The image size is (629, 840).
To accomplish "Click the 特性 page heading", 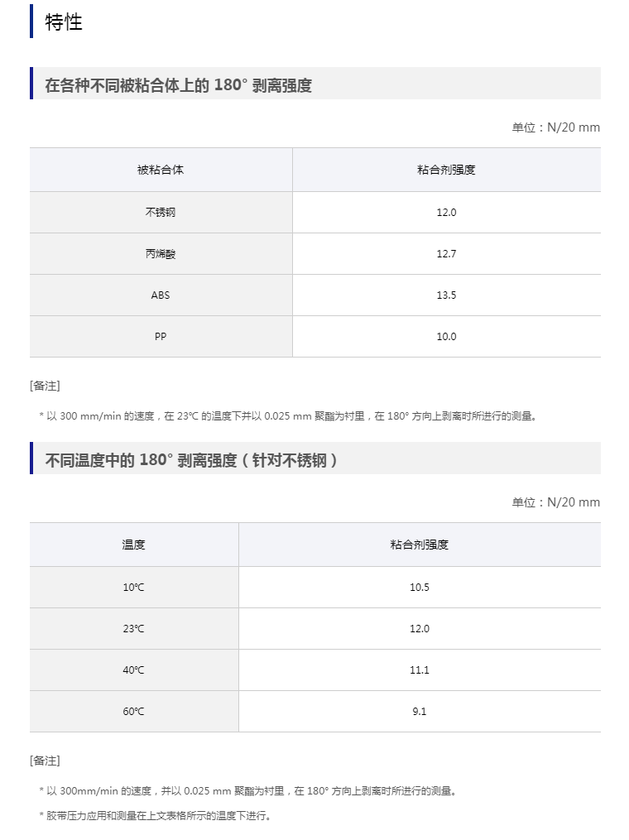I will point(64,22).
